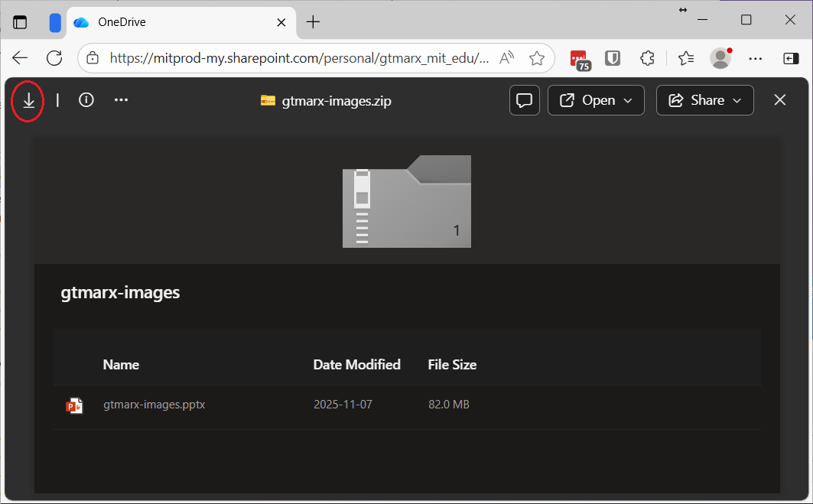Close the zip file preview

(x=779, y=100)
